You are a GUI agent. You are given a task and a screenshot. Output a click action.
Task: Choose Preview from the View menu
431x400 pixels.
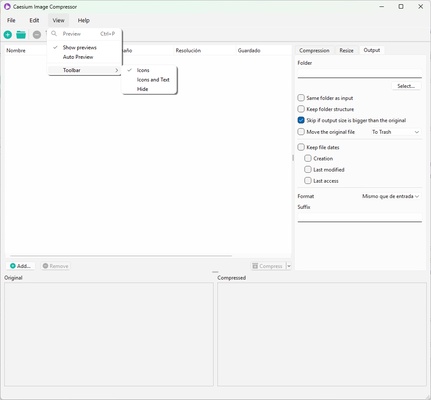(85, 34)
